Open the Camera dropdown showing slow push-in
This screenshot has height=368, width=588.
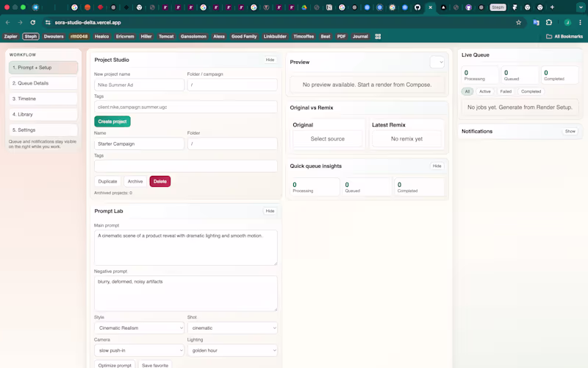[139, 350]
